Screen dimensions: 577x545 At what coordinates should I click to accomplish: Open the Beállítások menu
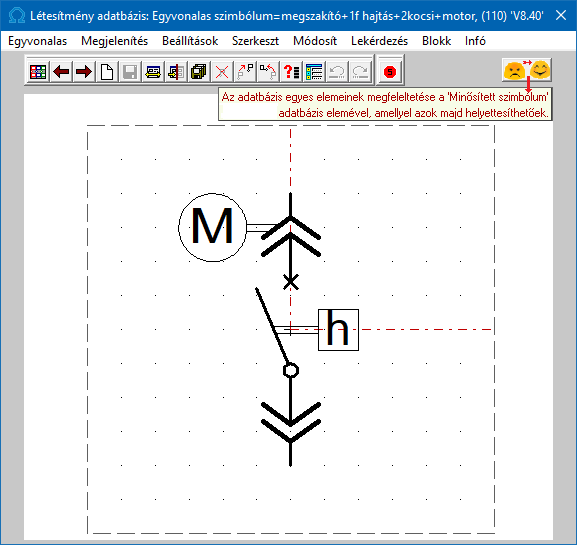tap(190, 41)
